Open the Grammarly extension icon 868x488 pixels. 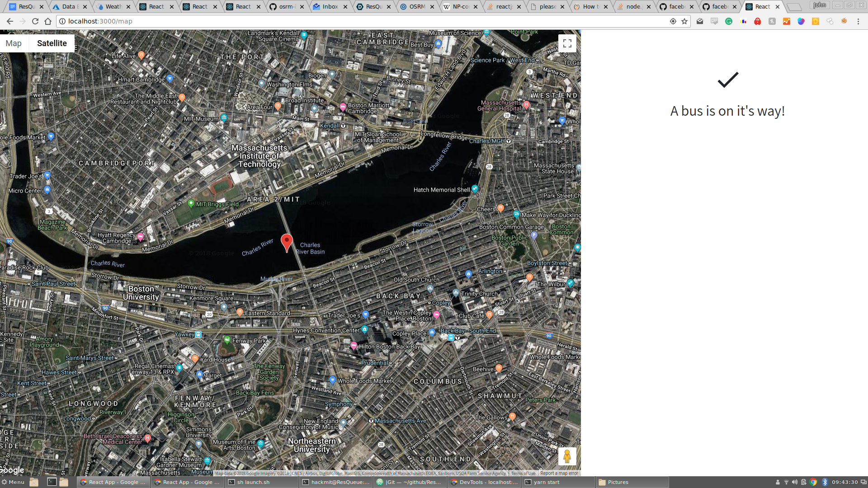point(729,21)
